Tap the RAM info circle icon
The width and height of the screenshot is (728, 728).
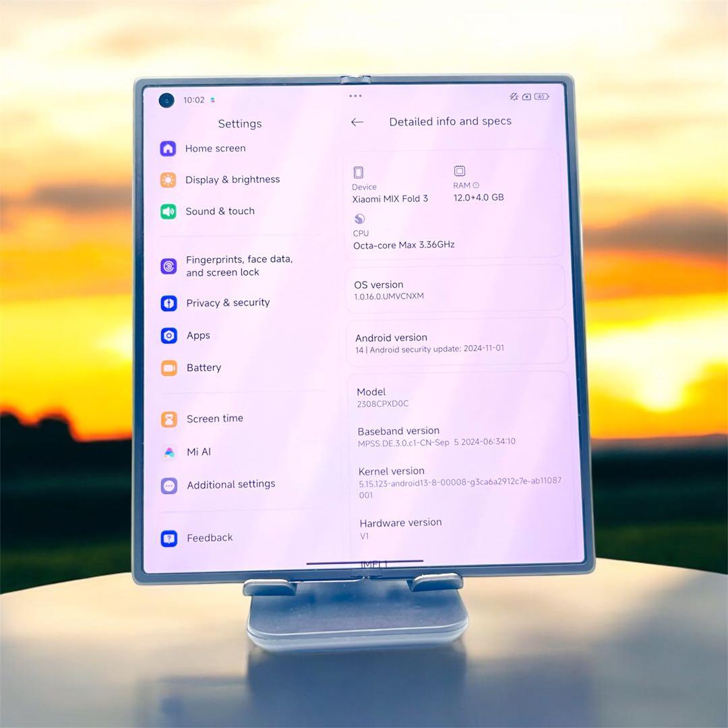(x=476, y=185)
